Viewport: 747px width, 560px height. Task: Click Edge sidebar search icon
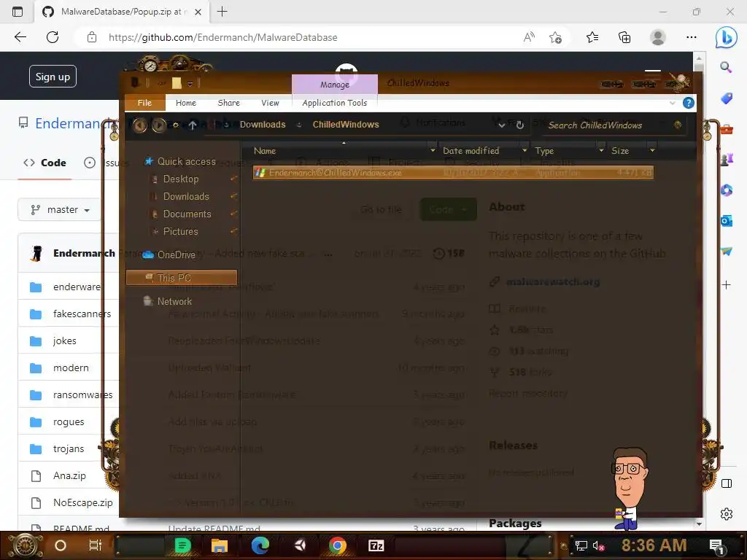(726, 67)
